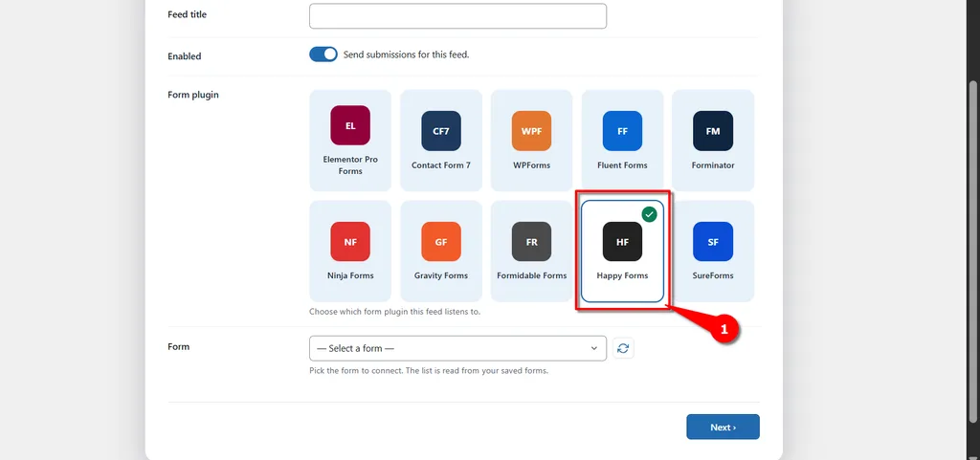Viewport: 980px width, 460px height.
Task: Pick the WPForms plugin card
Action: click(531, 141)
